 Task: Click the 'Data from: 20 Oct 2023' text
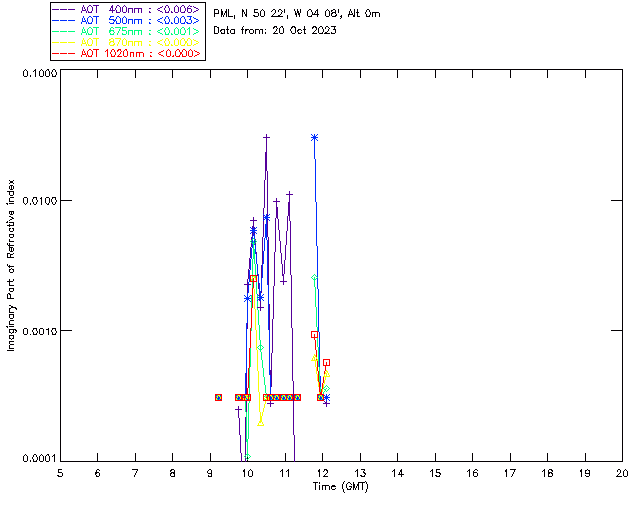[x=275, y=31]
